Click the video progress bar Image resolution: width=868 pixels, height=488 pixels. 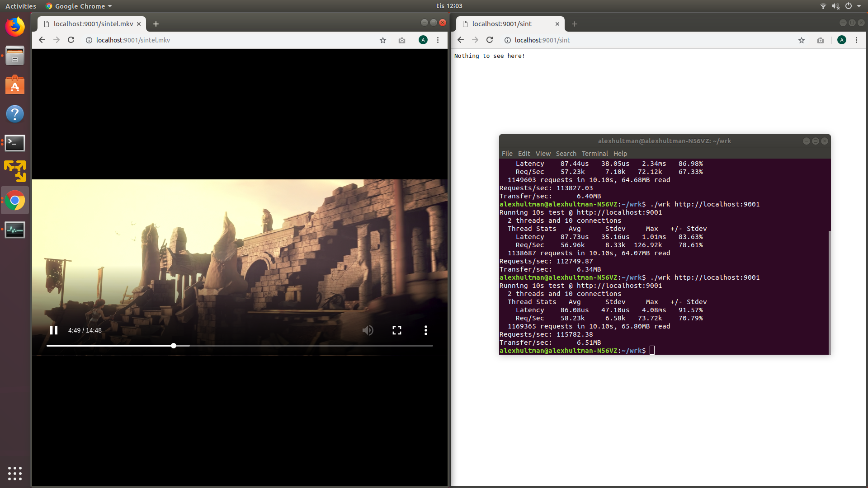tap(271, 346)
